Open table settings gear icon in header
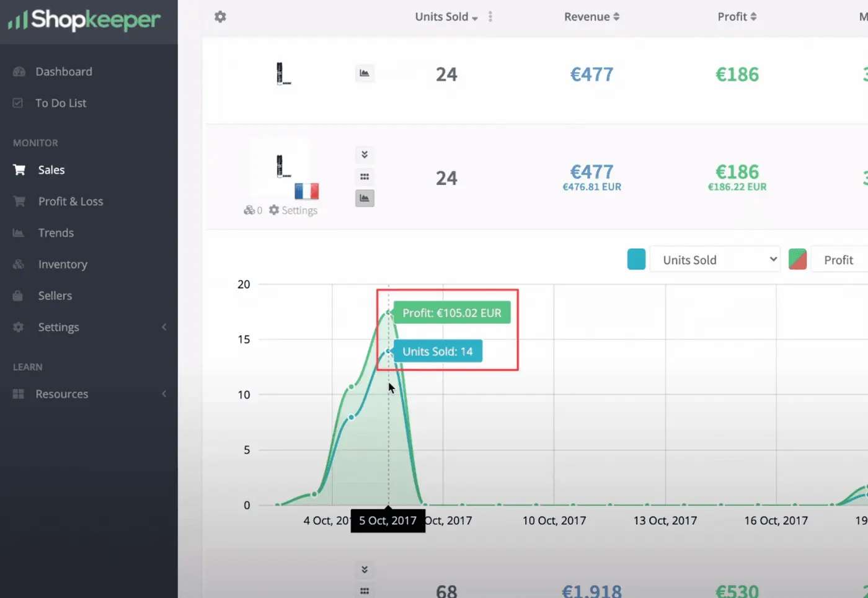This screenshot has height=598, width=868. 220,17
